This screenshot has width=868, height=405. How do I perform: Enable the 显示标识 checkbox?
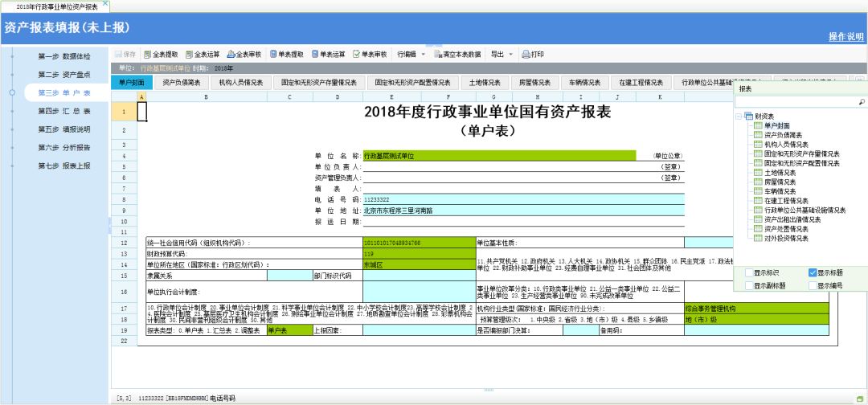pyautogui.click(x=749, y=272)
